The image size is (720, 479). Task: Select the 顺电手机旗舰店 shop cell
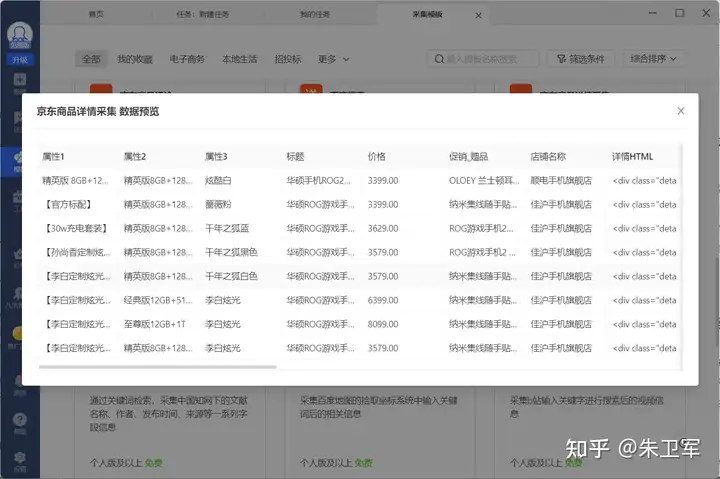point(561,180)
